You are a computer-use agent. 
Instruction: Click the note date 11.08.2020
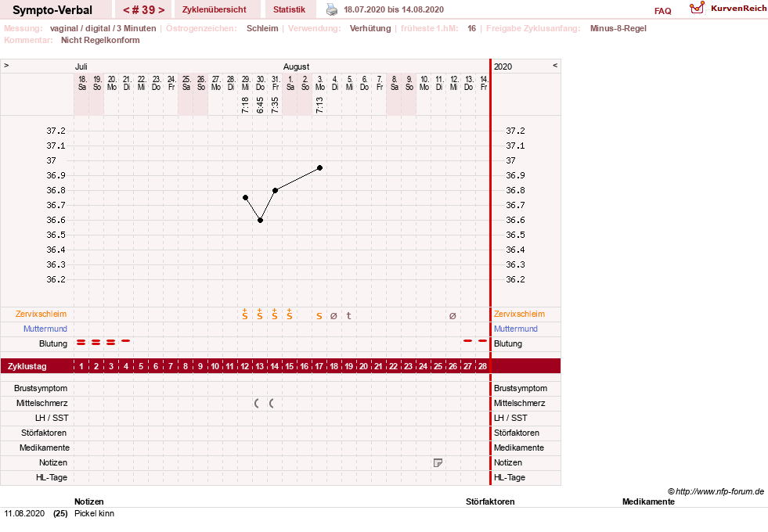(24, 513)
